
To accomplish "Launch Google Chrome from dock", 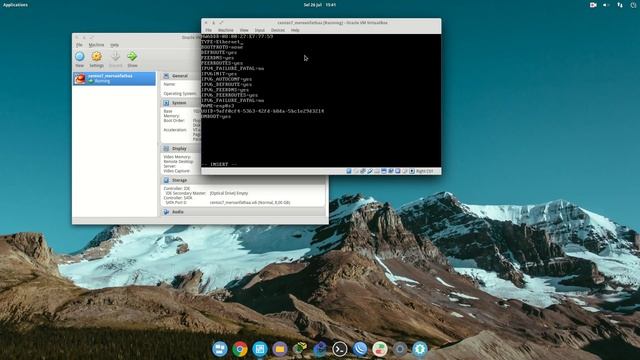I will (x=240, y=349).
